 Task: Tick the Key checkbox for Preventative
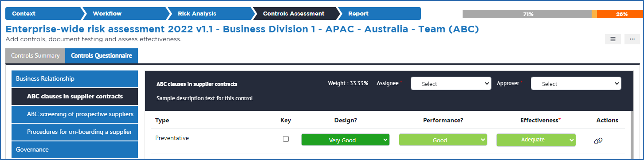(286, 139)
